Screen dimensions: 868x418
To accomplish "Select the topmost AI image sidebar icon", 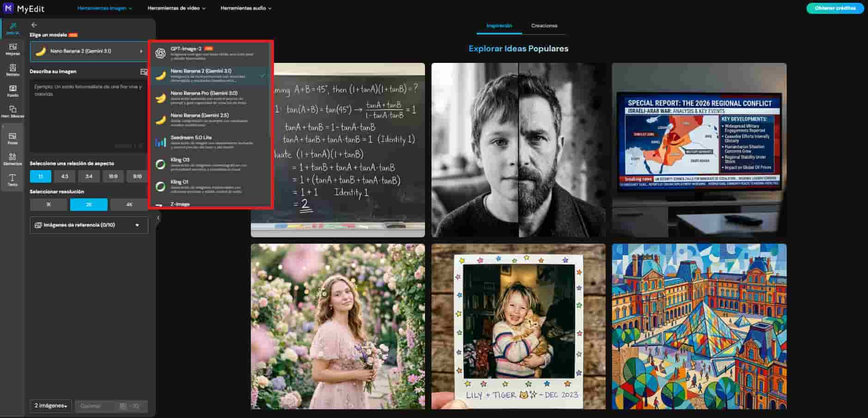I will coord(13,28).
